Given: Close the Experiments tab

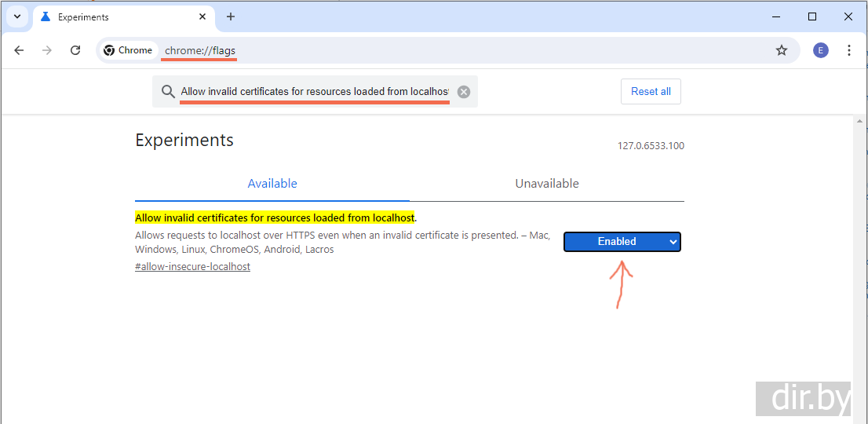Looking at the screenshot, I should tap(202, 16).
